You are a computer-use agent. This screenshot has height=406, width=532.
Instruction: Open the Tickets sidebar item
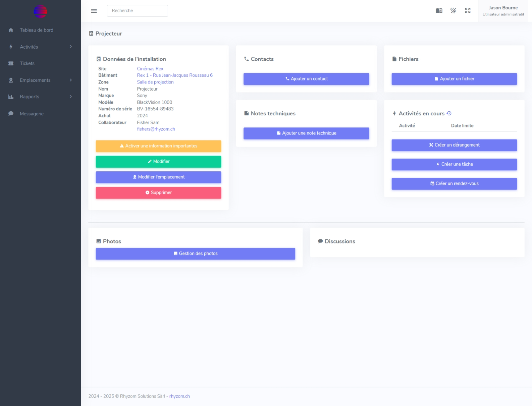pyautogui.click(x=27, y=63)
